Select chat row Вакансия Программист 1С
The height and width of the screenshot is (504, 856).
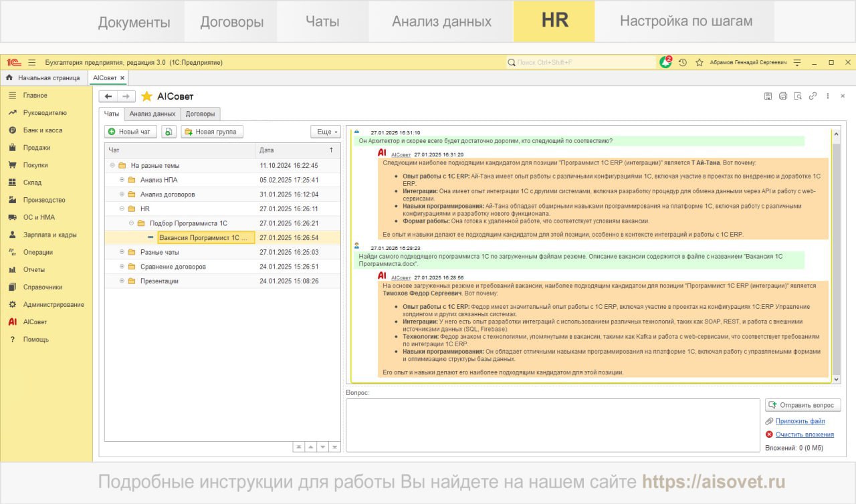223,238
